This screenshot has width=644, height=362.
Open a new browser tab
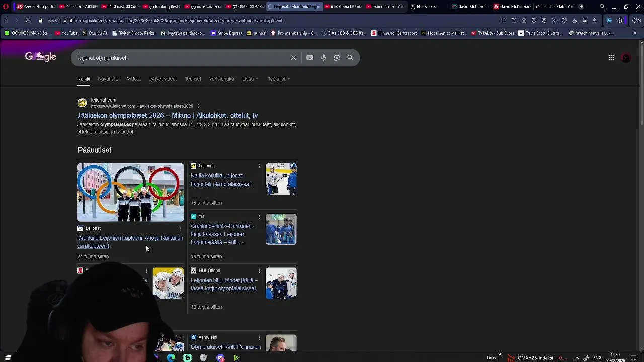[x=581, y=7]
